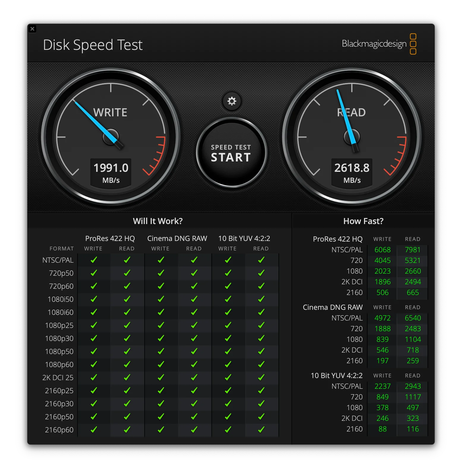
Task: Click 1080i50 Cinema DNG RAW read checkmark
Action: [194, 299]
